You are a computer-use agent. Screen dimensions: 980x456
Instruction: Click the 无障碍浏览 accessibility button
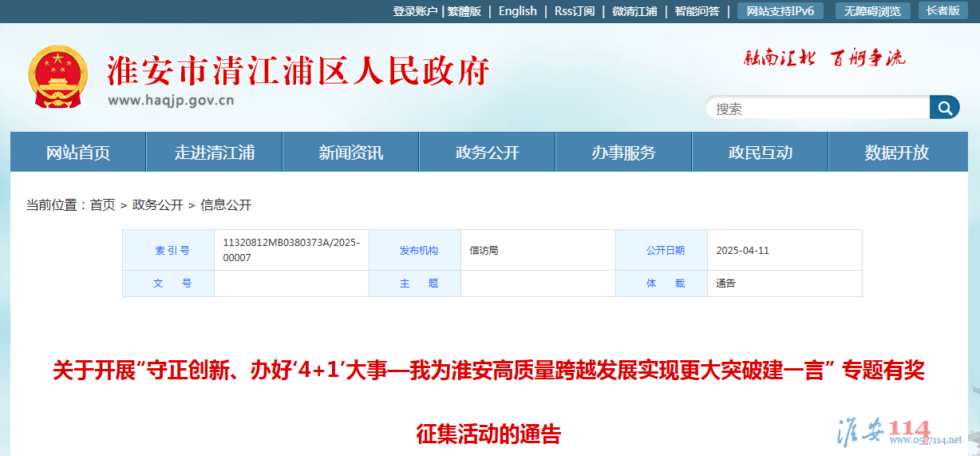(872, 11)
